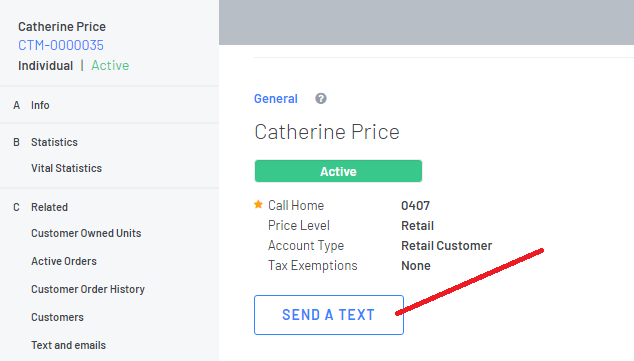Click the SEND A TEXT button
The width and height of the screenshot is (634, 361).
coord(329,315)
